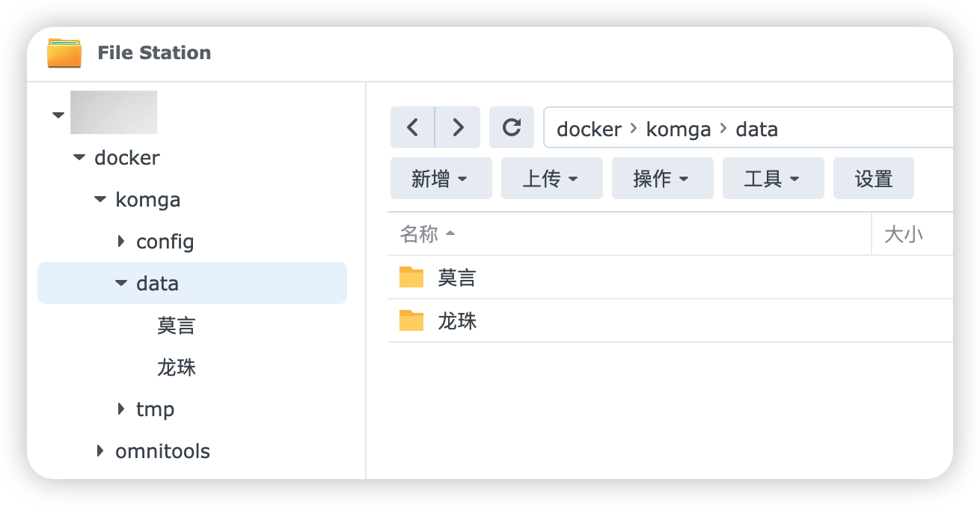
Task: Select the data folder in sidebar tree
Action: coord(157,284)
